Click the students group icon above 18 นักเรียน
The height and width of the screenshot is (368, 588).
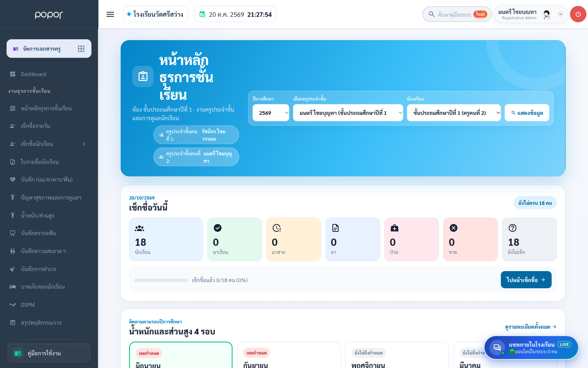click(x=140, y=228)
